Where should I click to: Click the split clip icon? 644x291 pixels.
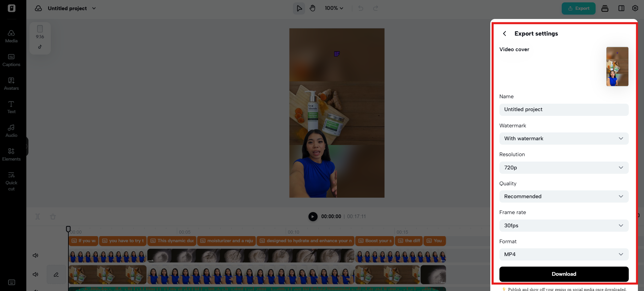pos(38,216)
